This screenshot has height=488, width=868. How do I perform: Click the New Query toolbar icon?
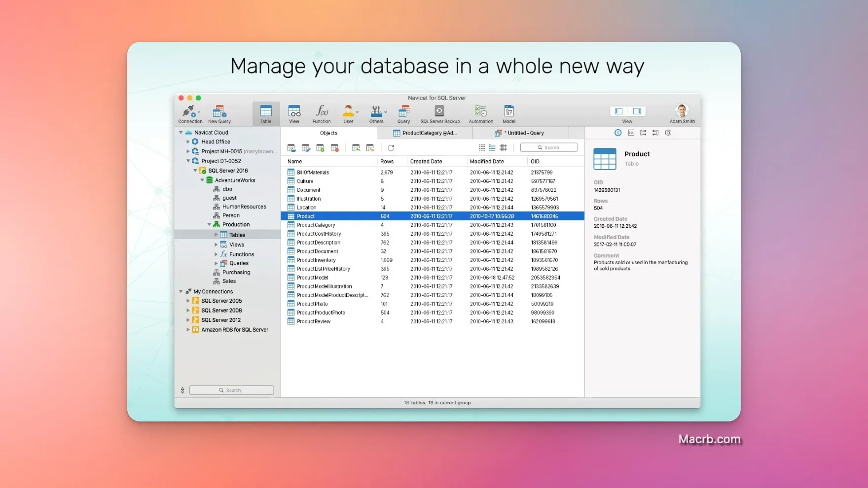[x=219, y=114]
